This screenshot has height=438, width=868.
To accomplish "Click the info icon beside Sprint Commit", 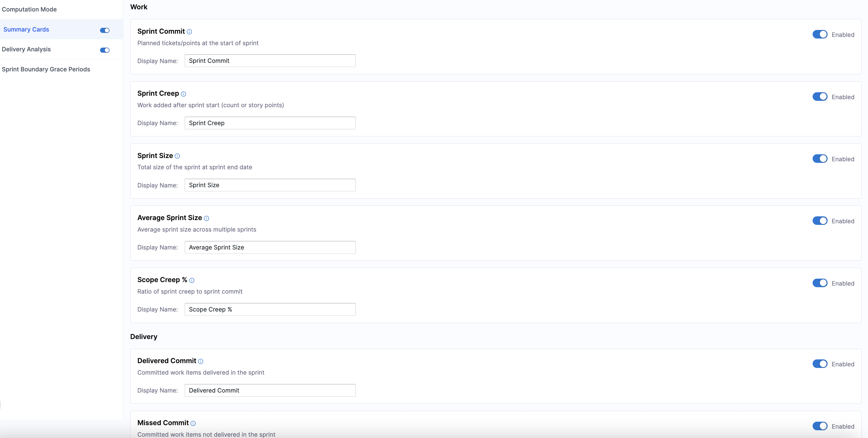I will click(189, 32).
